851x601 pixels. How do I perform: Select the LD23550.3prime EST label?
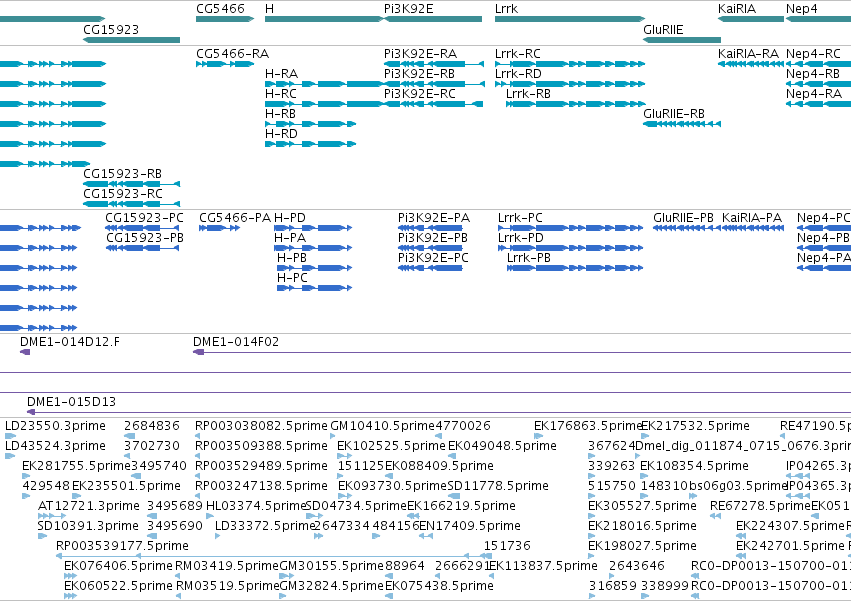55,426
